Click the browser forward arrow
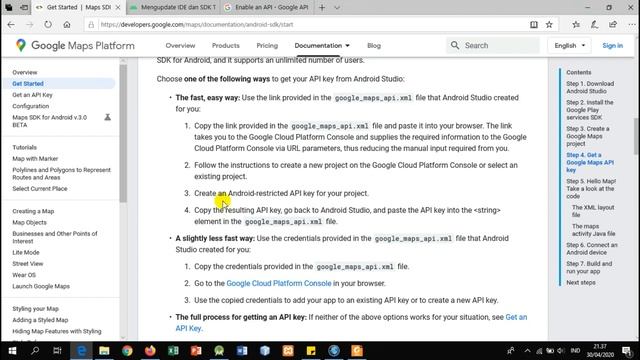The image size is (640, 360). point(30,24)
